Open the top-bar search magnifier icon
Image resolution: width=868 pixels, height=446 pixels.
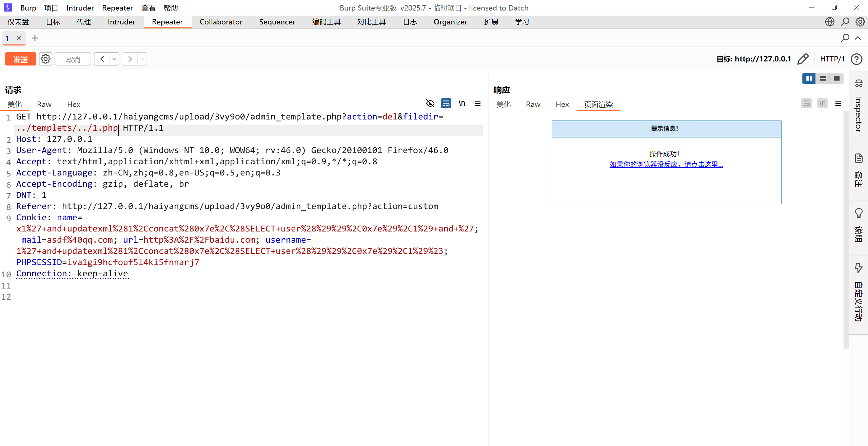[x=845, y=22]
